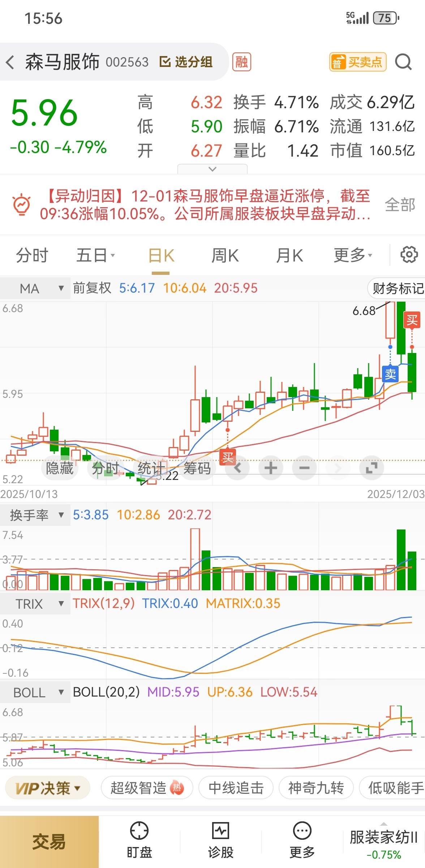Tap the lower 买 marker on chart
The width and height of the screenshot is (425, 868).
tap(228, 457)
